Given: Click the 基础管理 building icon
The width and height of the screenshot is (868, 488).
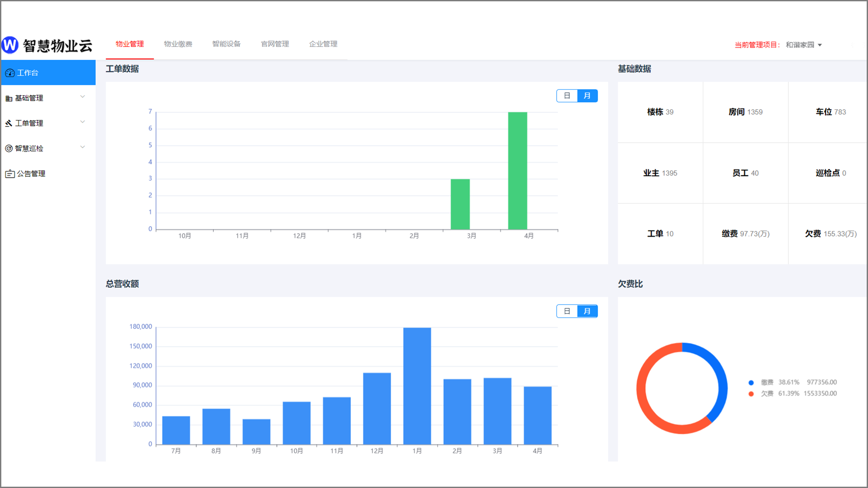Looking at the screenshot, I should (x=9, y=98).
